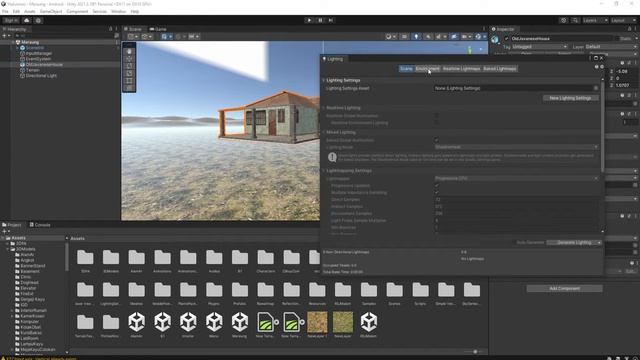This screenshot has width=640, height=360.
Task: Select the Transform tool in Scene overlay
Action: point(129,88)
